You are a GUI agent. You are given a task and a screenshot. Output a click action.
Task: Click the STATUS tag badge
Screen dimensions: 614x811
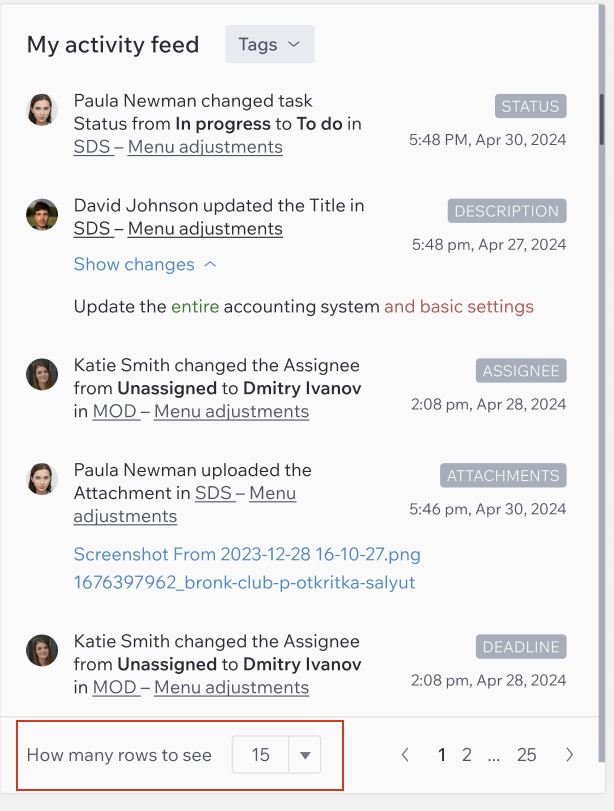530,106
